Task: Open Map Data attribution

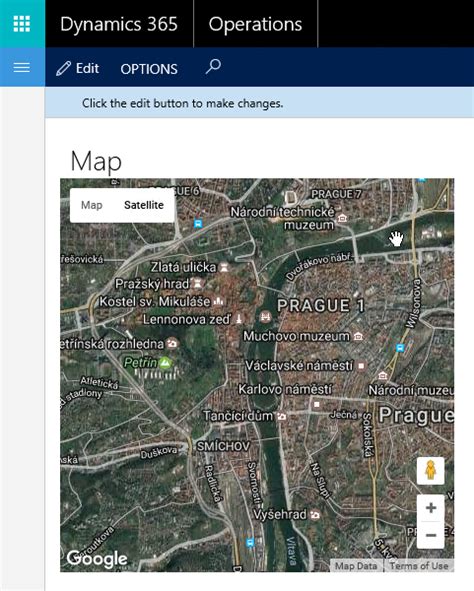Action: point(356,566)
